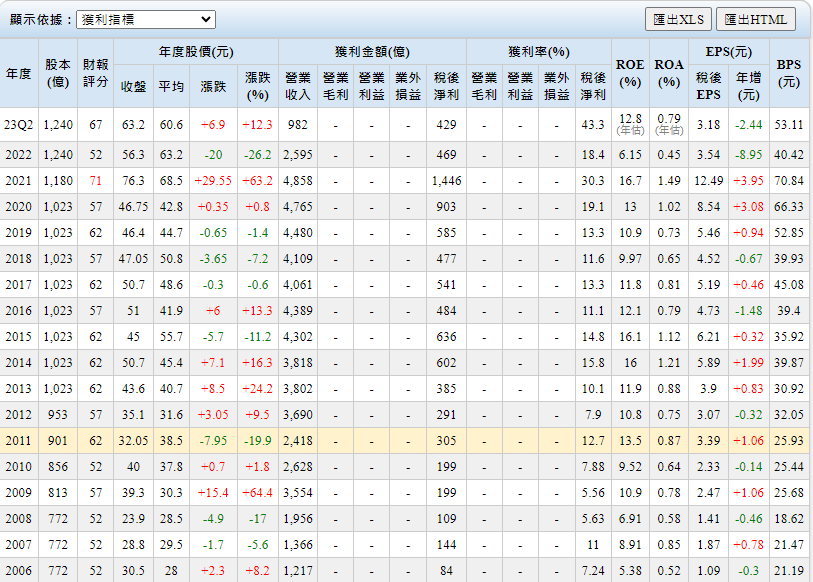This screenshot has width=813, height=582.
Task: Select the 23Q2 row year cell
Action: [19, 125]
